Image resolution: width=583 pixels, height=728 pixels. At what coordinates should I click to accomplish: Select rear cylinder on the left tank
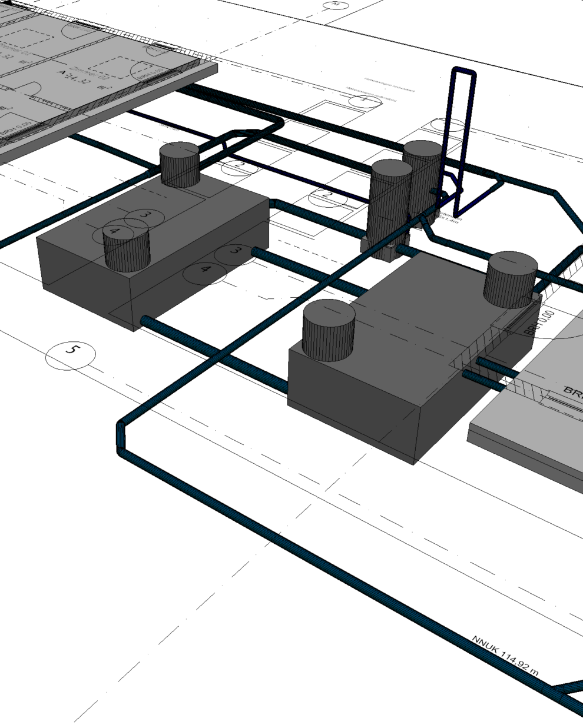pyautogui.click(x=180, y=164)
